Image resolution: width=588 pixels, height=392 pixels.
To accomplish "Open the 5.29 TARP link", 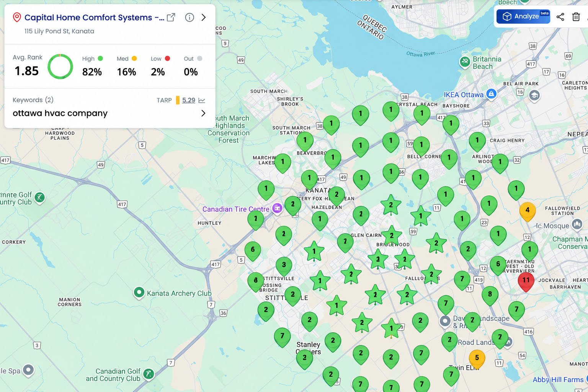I will [189, 100].
